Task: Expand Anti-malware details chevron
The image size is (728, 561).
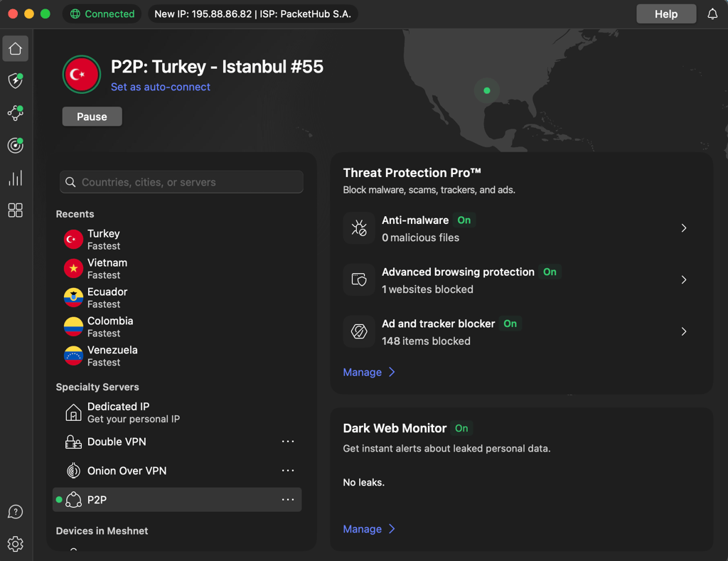Action: [683, 228]
